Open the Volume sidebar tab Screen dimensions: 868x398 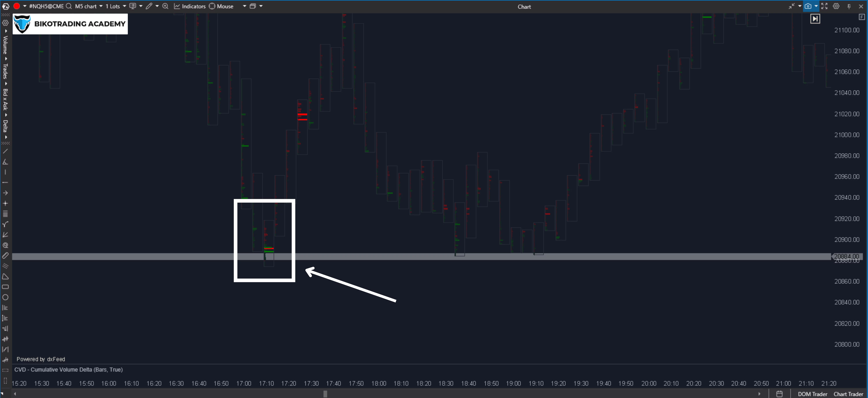pyautogui.click(x=5, y=45)
